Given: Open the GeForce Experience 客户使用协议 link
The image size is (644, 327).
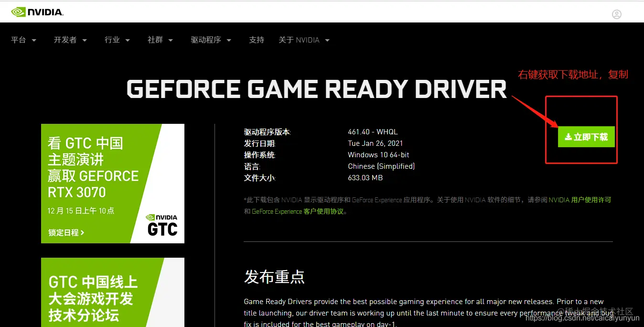Looking at the screenshot, I should click(298, 211).
